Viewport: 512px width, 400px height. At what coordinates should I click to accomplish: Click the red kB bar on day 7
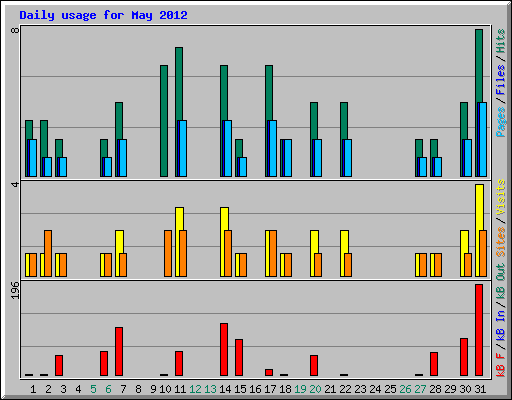click(x=119, y=351)
